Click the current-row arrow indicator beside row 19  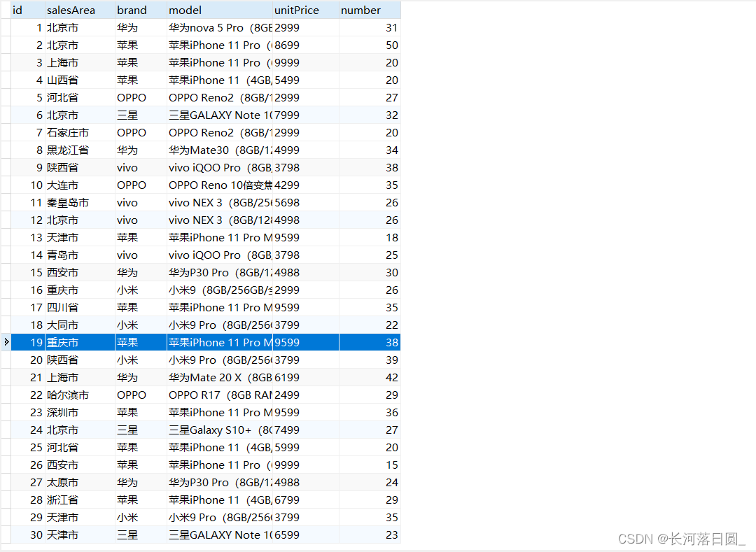(x=6, y=342)
